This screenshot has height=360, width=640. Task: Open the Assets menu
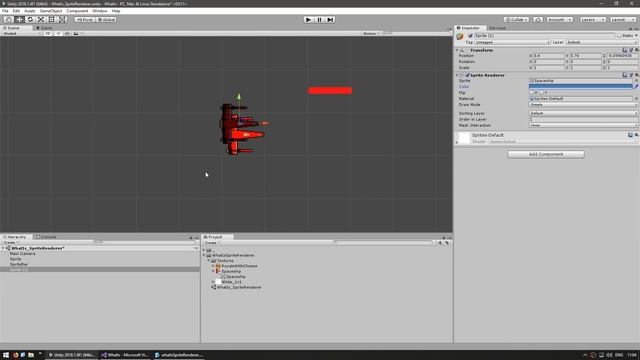pos(29,11)
